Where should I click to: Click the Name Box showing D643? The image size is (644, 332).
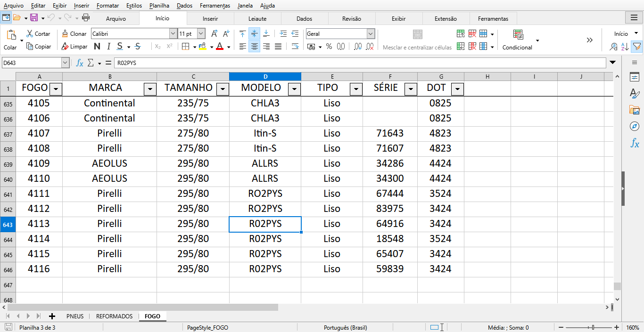click(32, 63)
